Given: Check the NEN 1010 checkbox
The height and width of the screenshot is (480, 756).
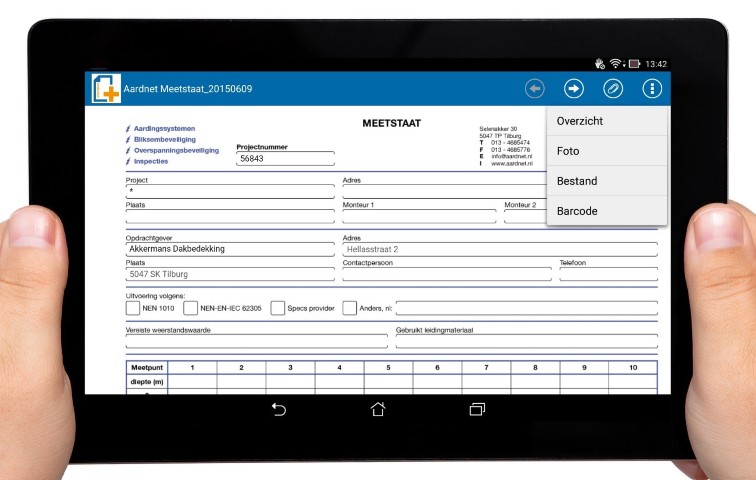Looking at the screenshot, I should click(133, 308).
